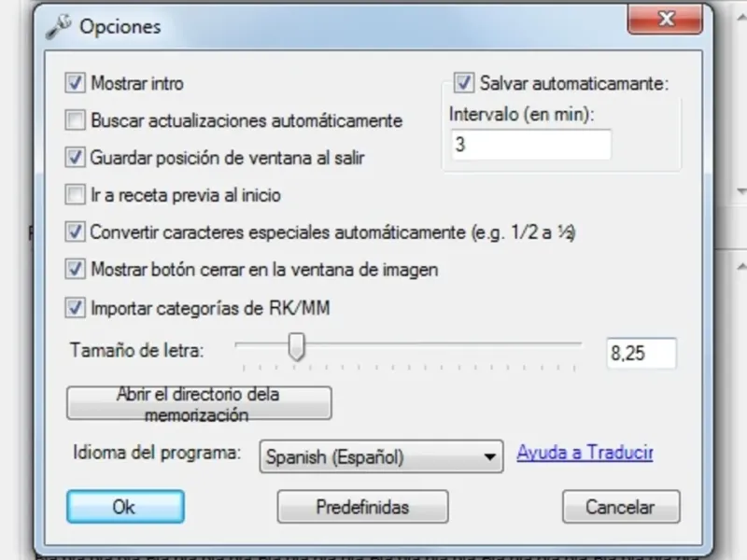Open the directorio de la memorización button
Image resolution: width=747 pixels, height=560 pixels.
[199, 403]
